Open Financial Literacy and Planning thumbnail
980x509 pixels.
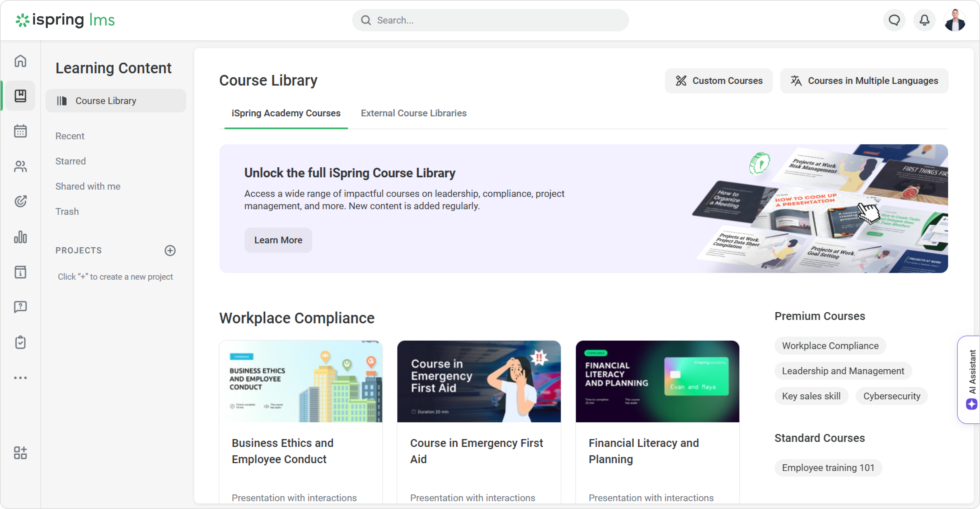click(657, 381)
